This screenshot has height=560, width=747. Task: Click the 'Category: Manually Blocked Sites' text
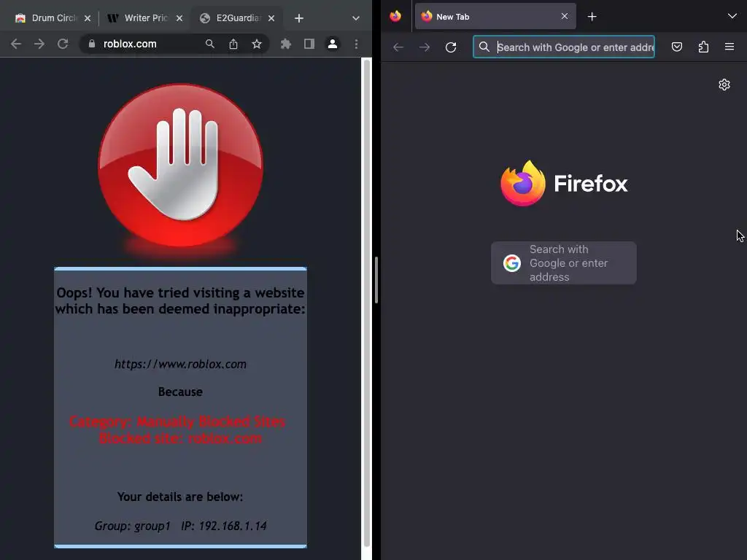(x=177, y=421)
